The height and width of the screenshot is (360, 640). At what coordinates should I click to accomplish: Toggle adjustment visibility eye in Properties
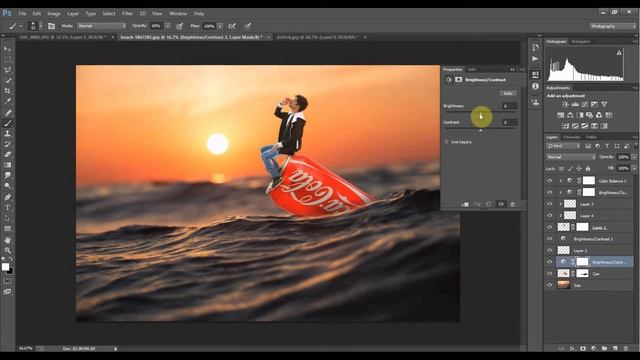click(x=501, y=204)
